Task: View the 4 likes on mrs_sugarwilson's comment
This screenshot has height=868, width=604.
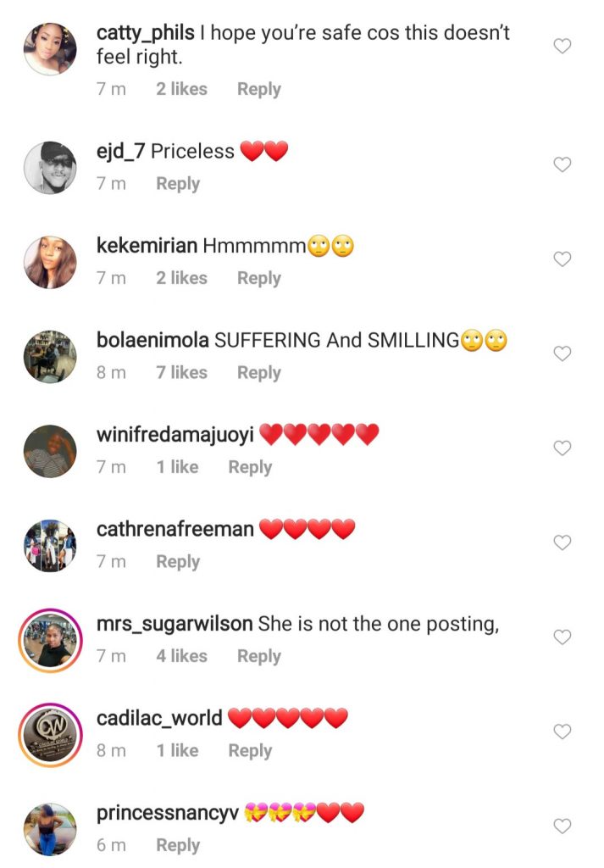Action: pyautogui.click(x=181, y=656)
